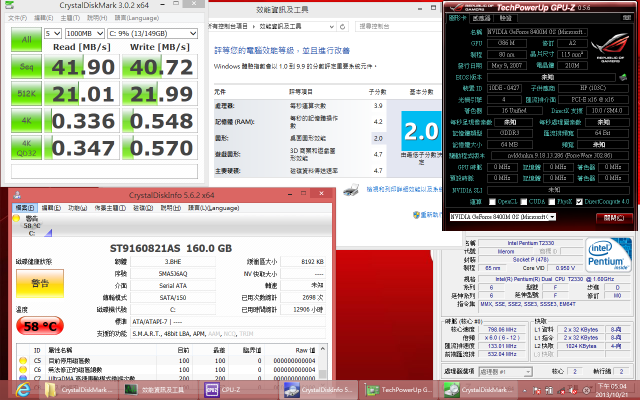Click the Seq read result 41.90
Image resolution: width=640 pixels, height=400 pixels.
(x=82, y=67)
